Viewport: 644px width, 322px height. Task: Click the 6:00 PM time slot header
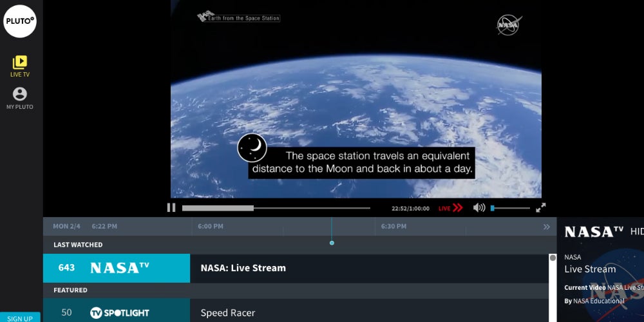(211, 227)
